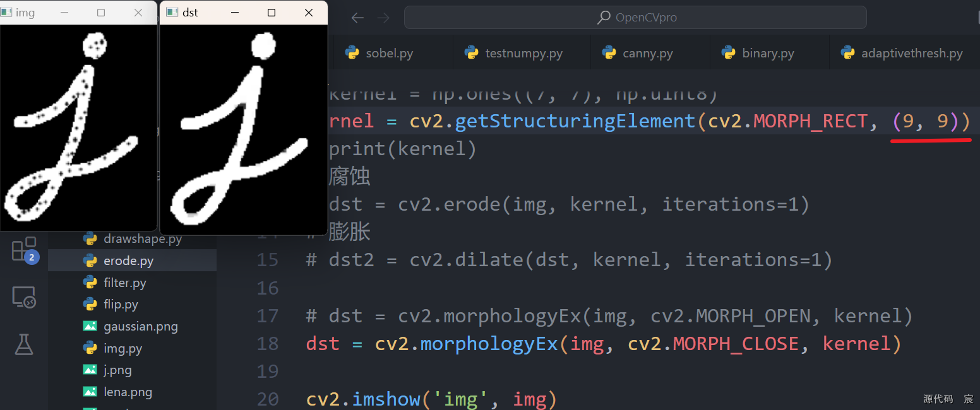Open drawshape.py in the explorer
Viewport: 980px width, 410px height.
(133, 239)
